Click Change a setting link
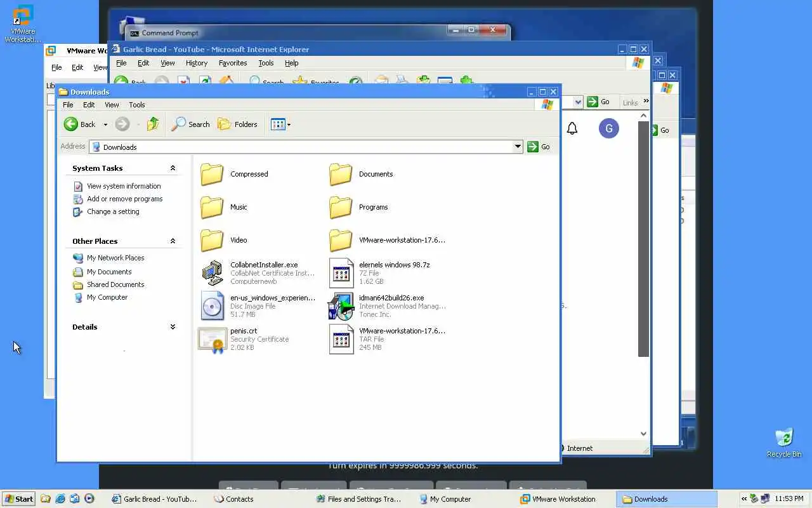This screenshot has height=508, width=812. tap(107, 211)
